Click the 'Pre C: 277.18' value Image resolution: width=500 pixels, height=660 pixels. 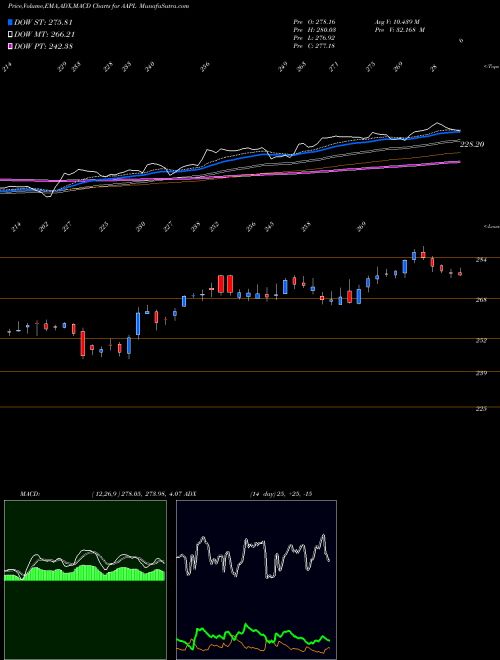pos(314,46)
